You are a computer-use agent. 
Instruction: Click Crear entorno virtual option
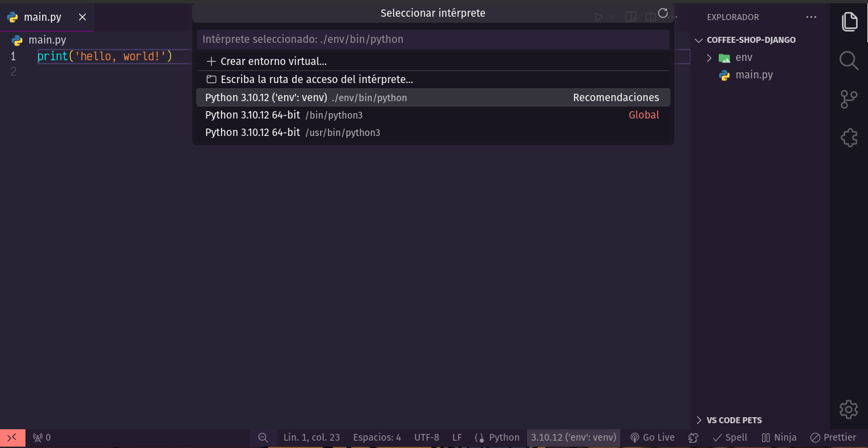pos(273,62)
